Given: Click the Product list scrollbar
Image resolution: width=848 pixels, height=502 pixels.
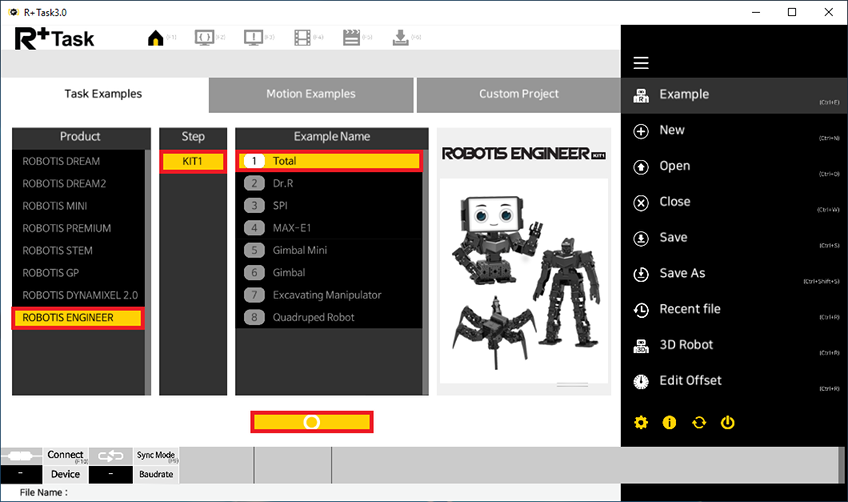Looking at the screenshot, I should pos(148,272).
